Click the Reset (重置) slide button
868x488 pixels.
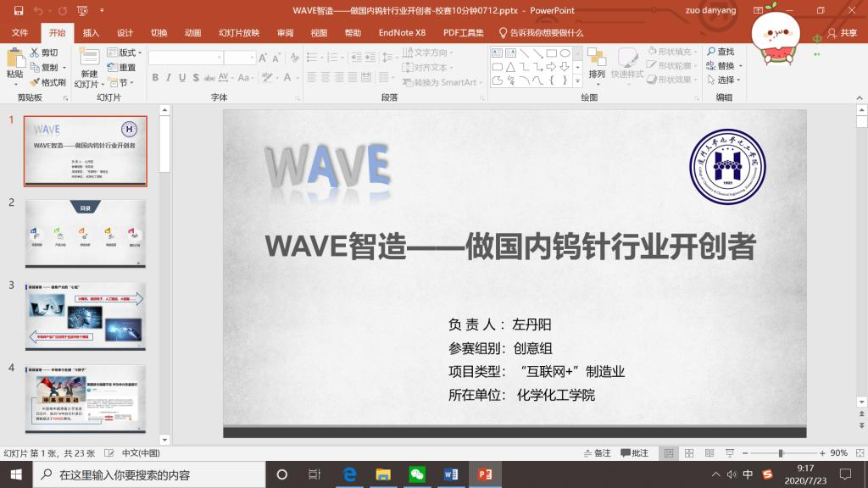pos(121,68)
